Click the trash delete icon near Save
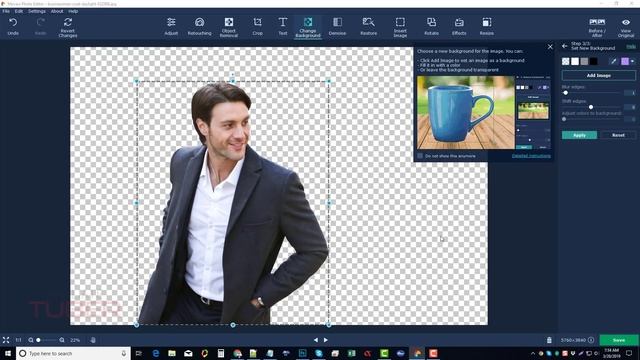640x360 pixels. 549,340
